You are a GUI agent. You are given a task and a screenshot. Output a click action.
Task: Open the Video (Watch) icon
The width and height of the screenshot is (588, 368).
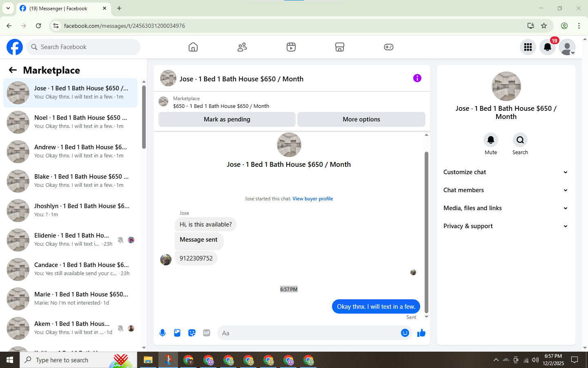(x=291, y=47)
